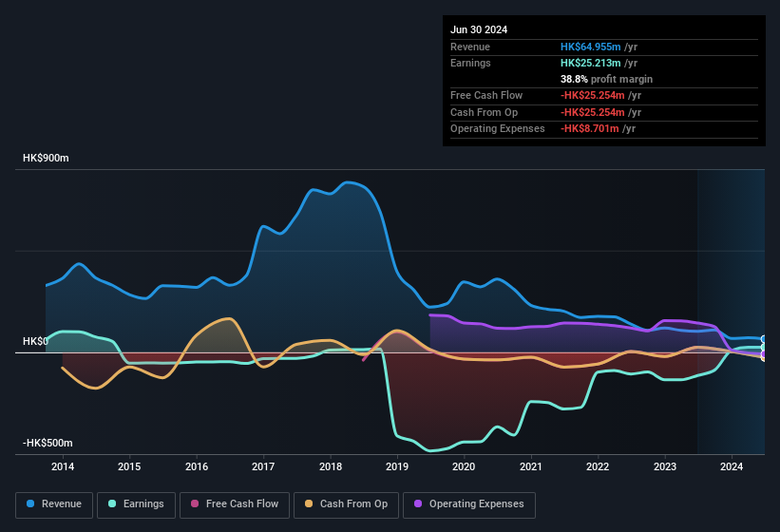Click the Earnings label in the tooltip
This screenshot has height=532, width=780.
(x=470, y=63)
